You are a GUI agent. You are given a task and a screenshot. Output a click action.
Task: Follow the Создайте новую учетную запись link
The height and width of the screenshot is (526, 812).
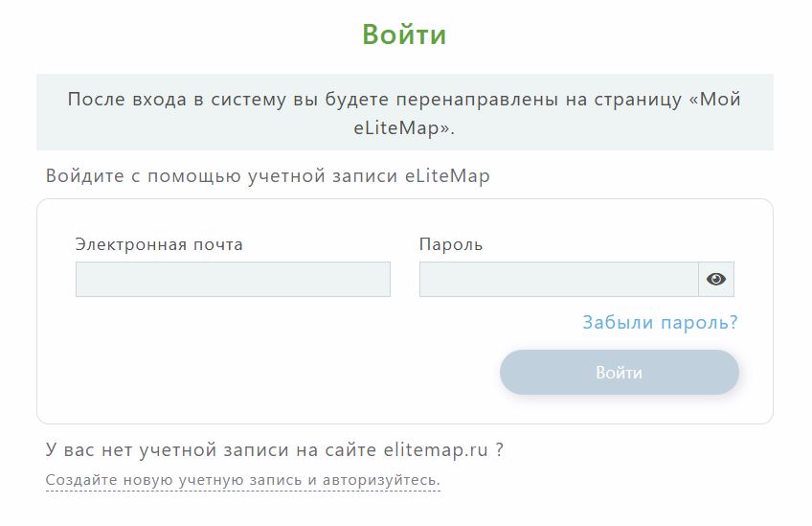242,480
